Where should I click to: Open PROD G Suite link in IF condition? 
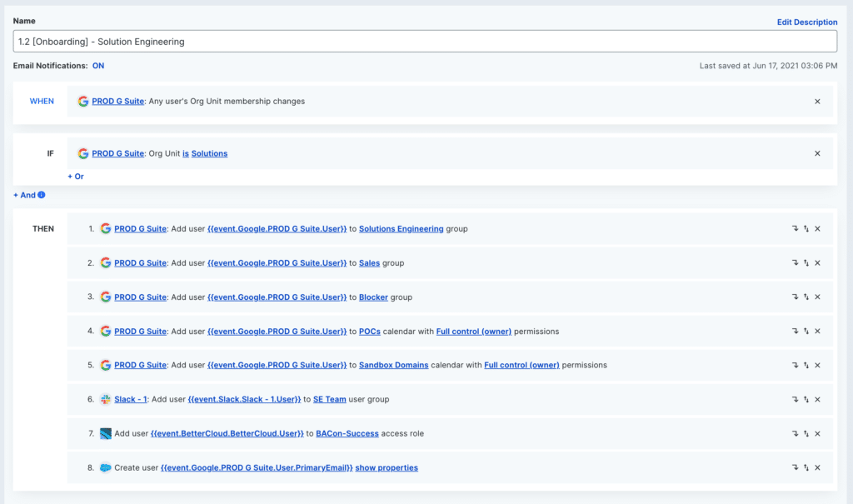click(118, 153)
